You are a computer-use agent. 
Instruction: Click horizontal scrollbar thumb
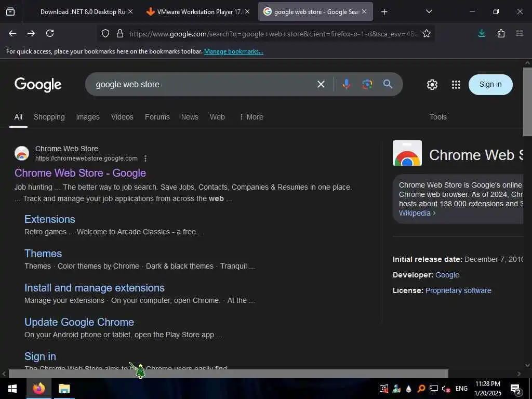tap(229, 374)
